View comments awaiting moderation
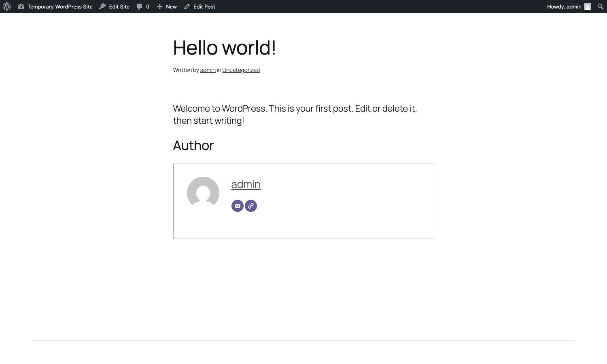The width and height of the screenshot is (607, 364). pyautogui.click(x=143, y=6)
